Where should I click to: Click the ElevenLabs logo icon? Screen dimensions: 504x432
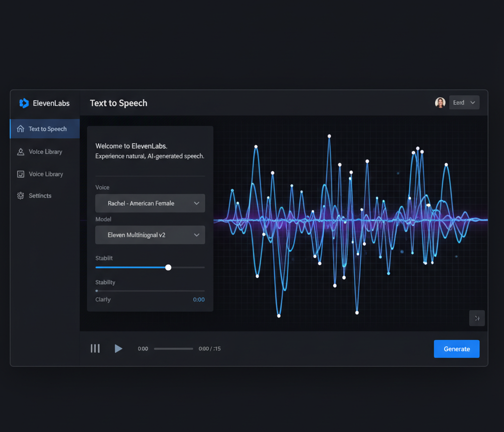24,103
